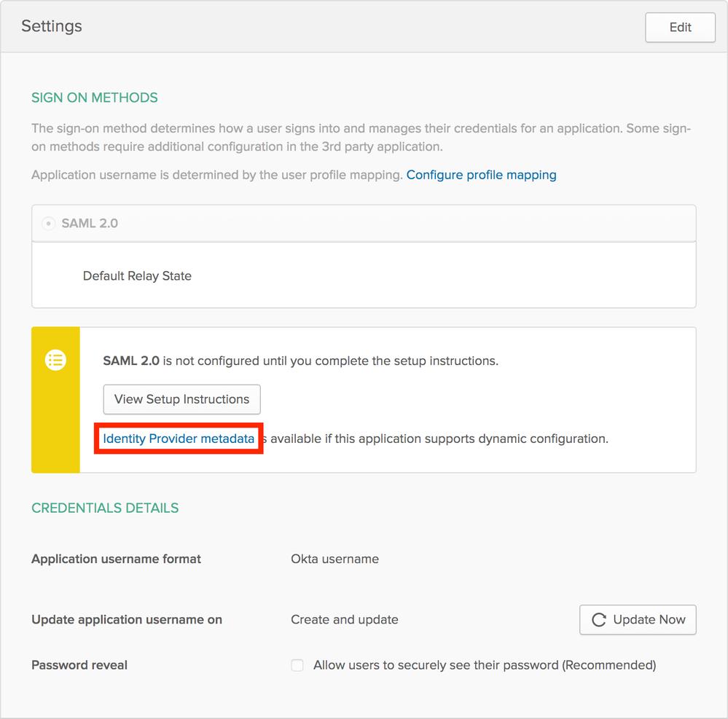Viewport: 728px width, 719px height.
Task: Click the Default Relay State label
Action: tap(137, 275)
